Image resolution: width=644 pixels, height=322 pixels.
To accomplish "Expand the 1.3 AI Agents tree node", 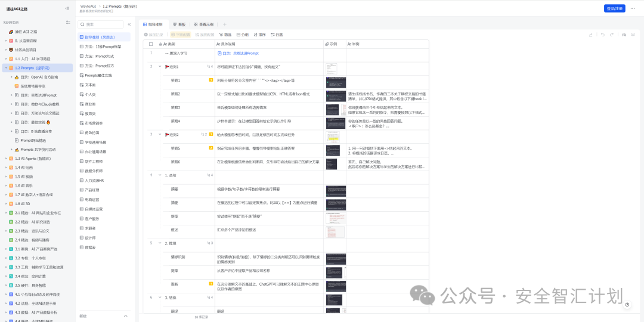I will pos(6,159).
